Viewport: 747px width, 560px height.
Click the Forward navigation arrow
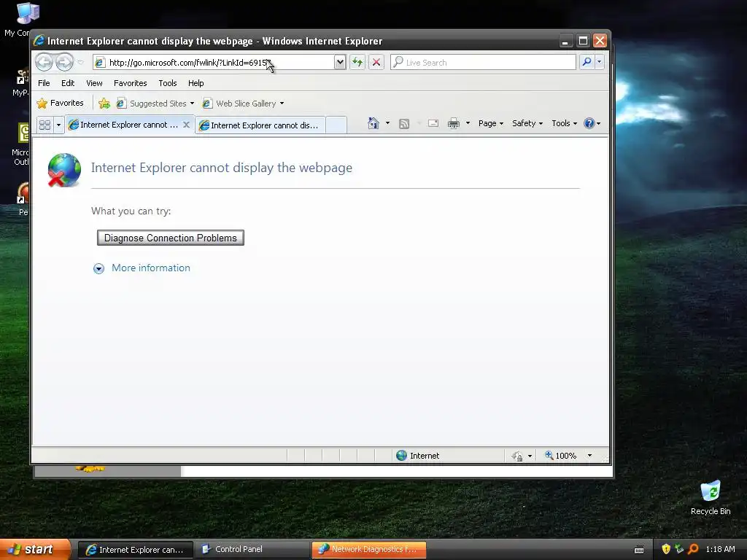64,62
